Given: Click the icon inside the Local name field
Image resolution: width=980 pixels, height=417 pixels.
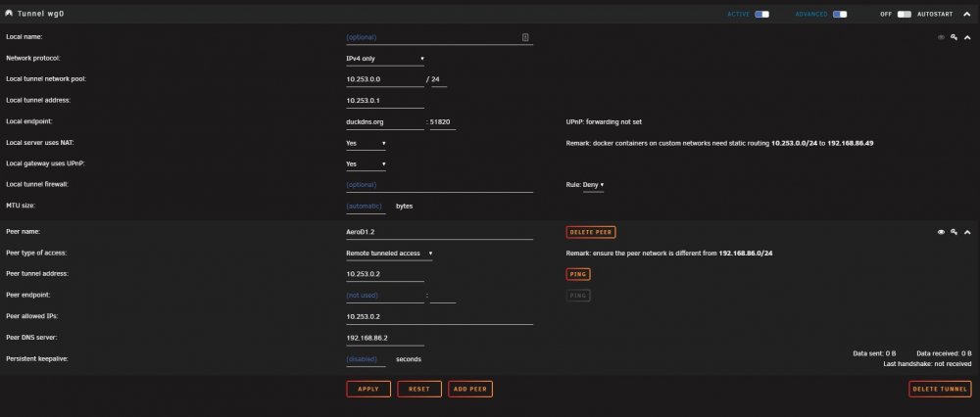Looking at the screenshot, I should tap(525, 37).
